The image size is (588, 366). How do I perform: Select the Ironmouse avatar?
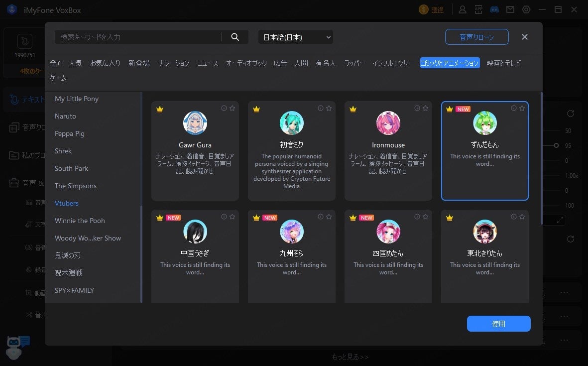click(388, 123)
